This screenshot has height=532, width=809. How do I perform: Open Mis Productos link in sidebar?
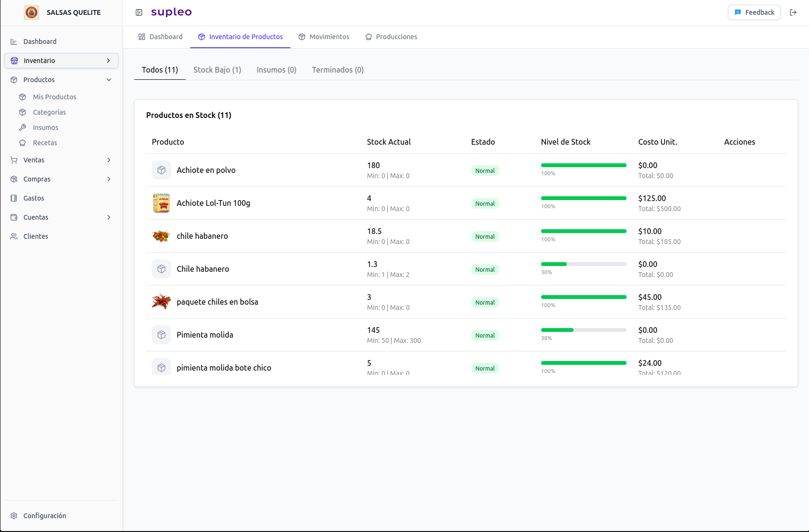pyautogui.click(x=54, y=97)
